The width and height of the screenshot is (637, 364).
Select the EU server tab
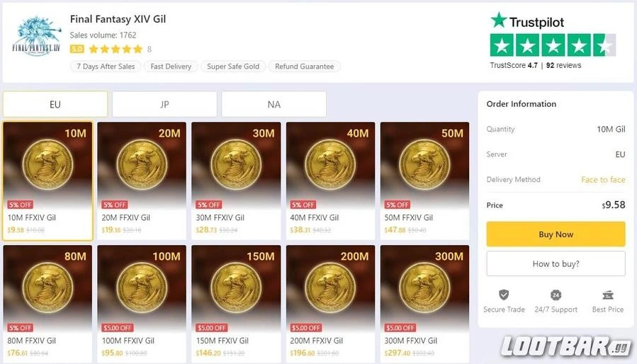coord(55,104)
